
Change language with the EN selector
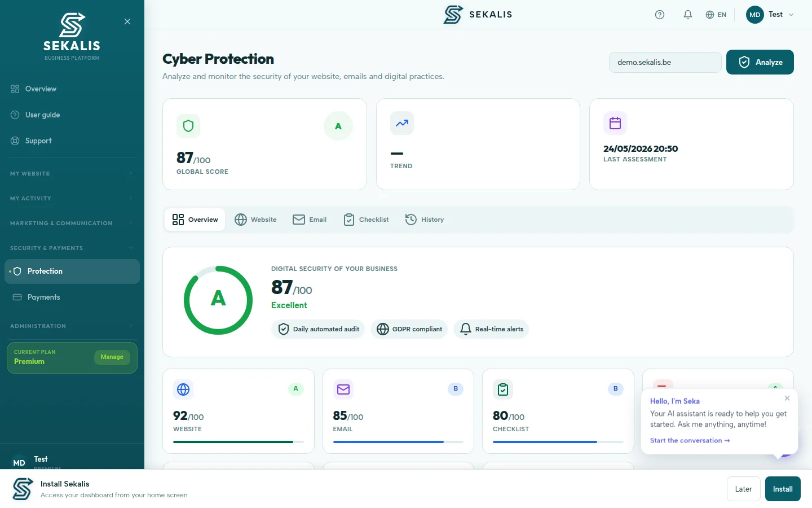tap(716, 15)
